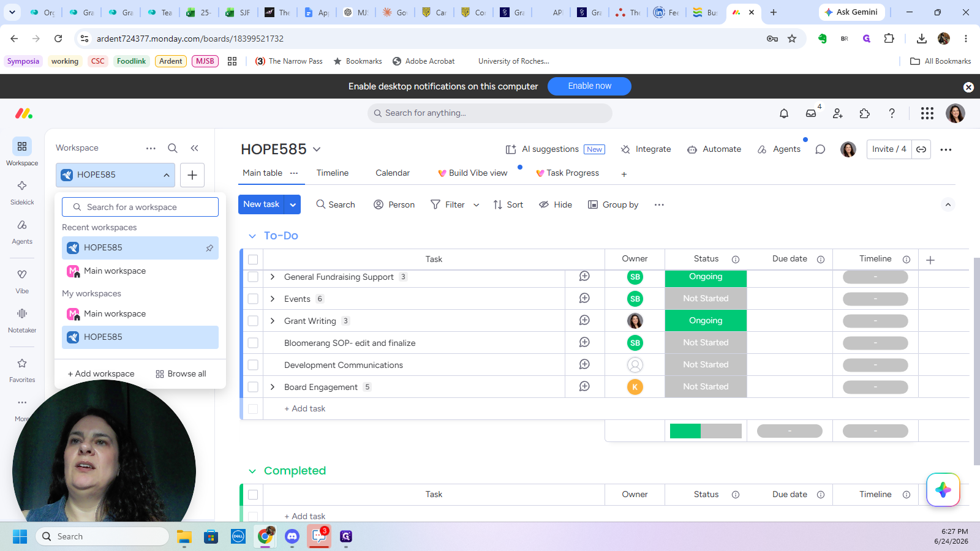The image size is (980, 551).
Task: Open the products switcher grid icon
Action: pyautogui.click(x=927, y=113)
